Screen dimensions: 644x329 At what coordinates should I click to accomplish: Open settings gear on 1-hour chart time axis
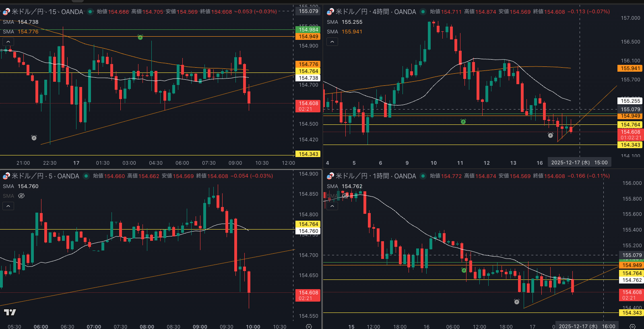[632, 326]
